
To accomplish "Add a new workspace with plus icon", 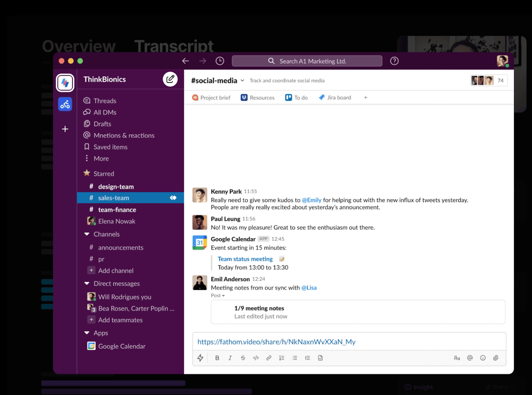I will (65, 129).
